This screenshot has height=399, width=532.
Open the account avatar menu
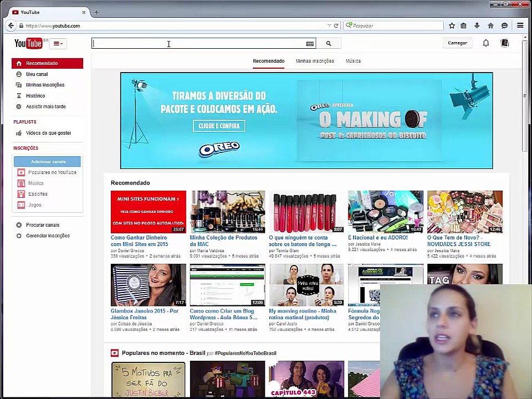click(x=504, y=43)
